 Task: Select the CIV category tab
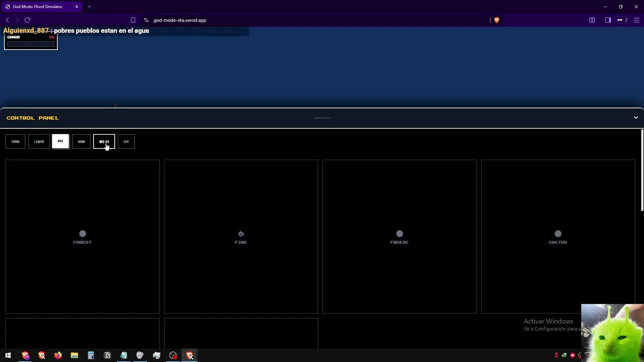(126, 142)
